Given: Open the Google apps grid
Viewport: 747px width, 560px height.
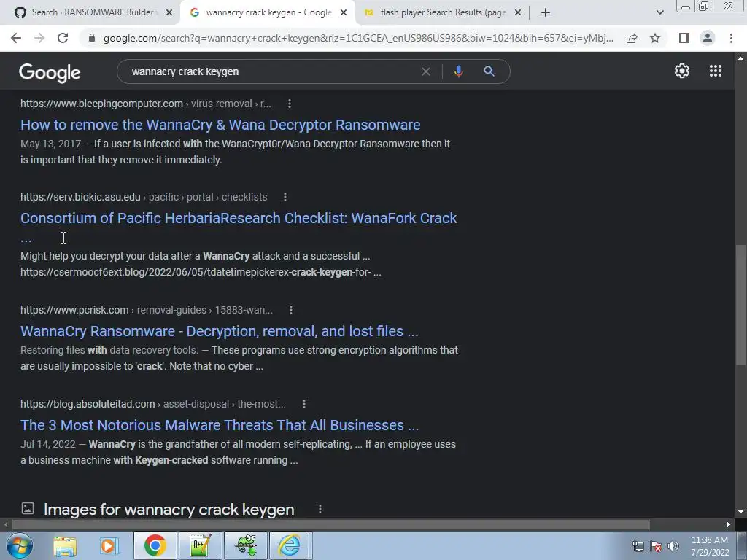Looking at the screenshot, I should point(715,71).
